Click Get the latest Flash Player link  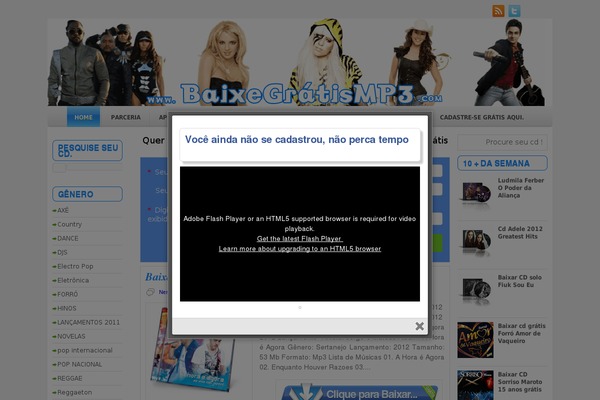click(x=300, y=238)
